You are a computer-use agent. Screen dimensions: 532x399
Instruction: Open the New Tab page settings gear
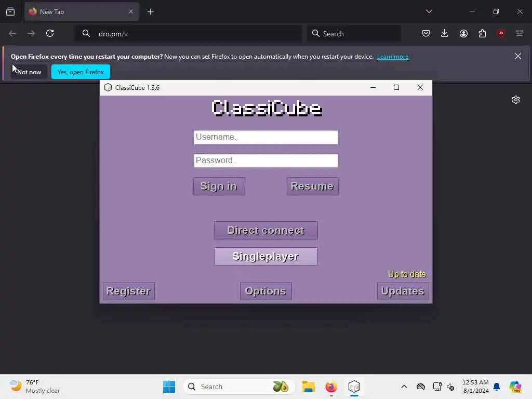tap(516, 100)
